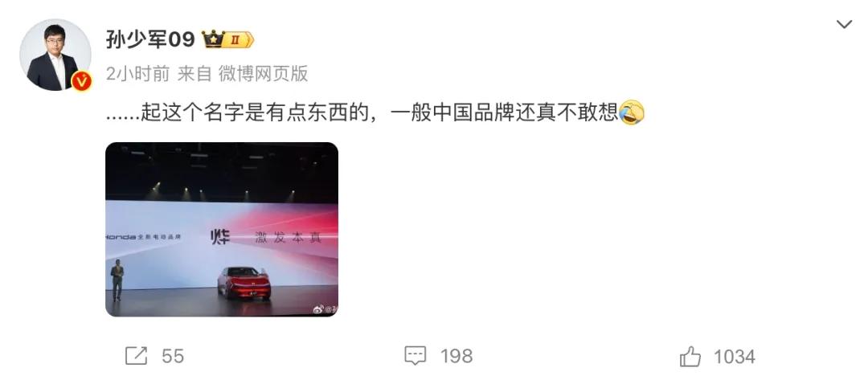Open the post options chevron menu
Screen dimensions: 868x380
(x=844, y=24)
